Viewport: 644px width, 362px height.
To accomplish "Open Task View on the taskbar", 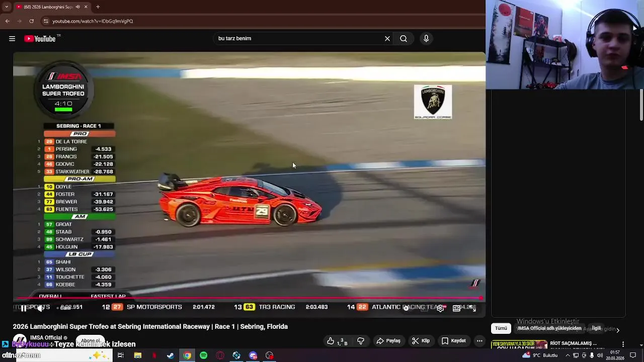I will click(x=121, y=355).
